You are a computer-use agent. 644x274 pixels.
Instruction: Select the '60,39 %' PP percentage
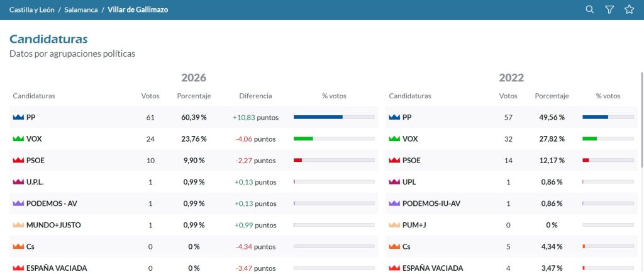(x=194, y=117)
